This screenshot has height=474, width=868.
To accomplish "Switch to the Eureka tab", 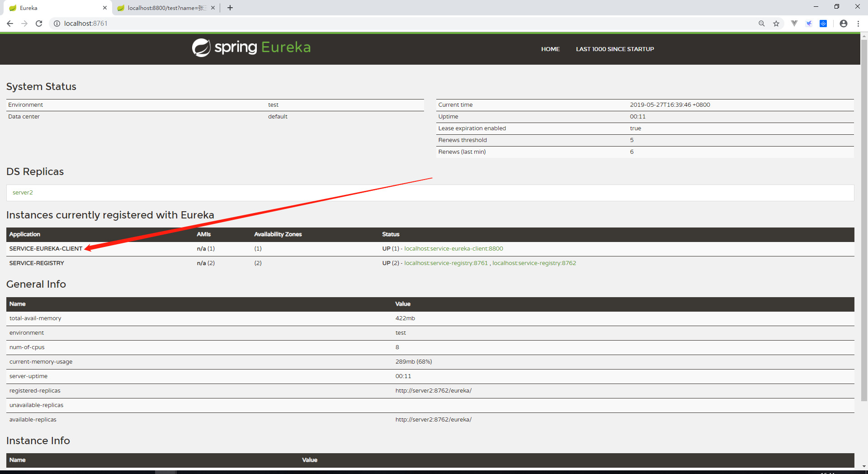I will 57,8.
